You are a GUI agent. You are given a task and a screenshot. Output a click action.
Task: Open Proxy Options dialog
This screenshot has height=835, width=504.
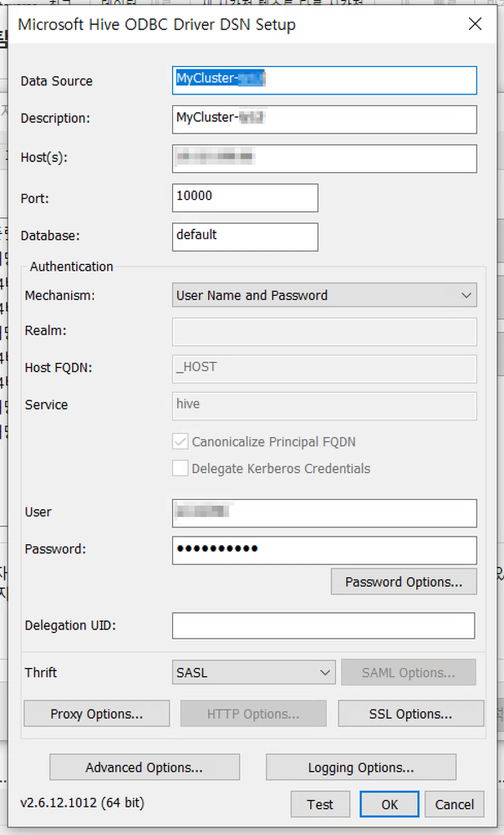click(x=96, y=714)
